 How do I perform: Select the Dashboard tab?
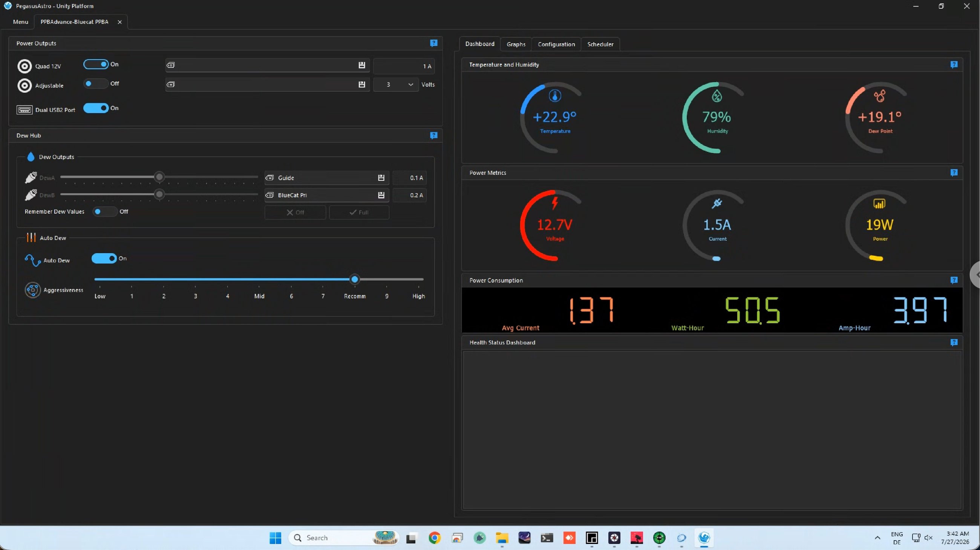480,44
